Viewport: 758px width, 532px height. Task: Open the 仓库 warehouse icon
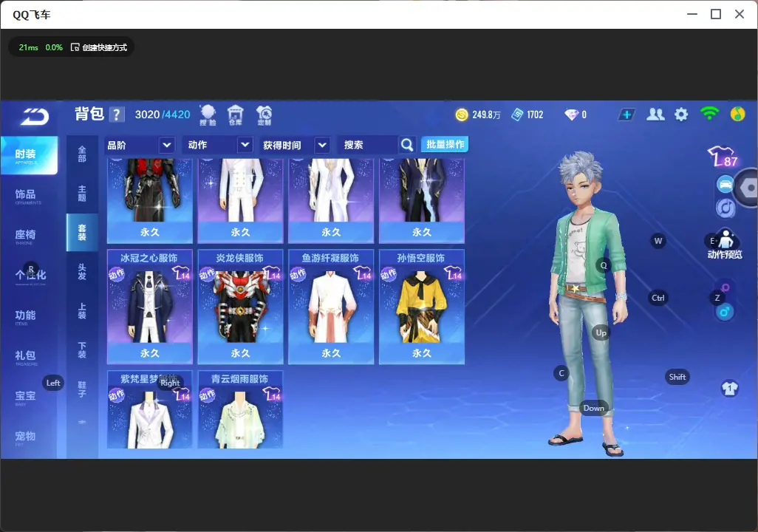(236, 115)
